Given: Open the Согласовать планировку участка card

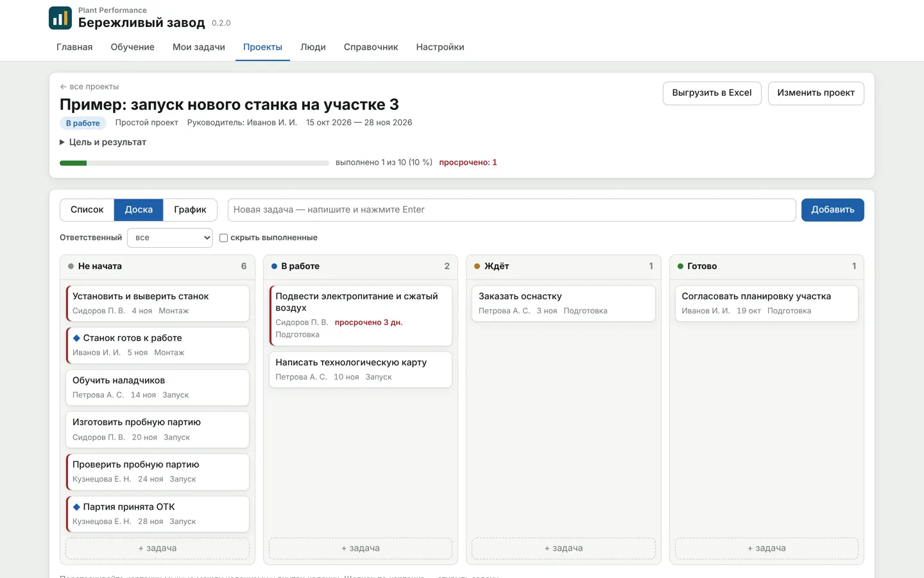Looking at the screenshot, I should (767, 303).
